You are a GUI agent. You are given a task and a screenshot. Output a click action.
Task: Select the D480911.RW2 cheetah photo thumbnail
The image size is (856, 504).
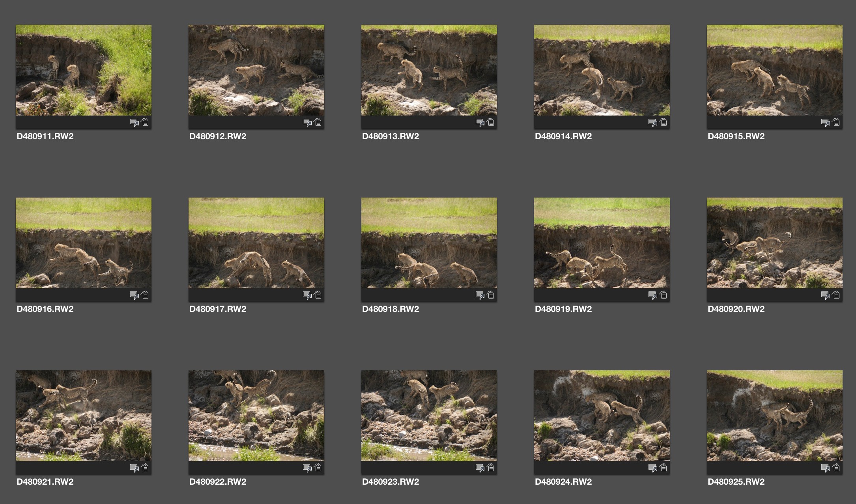click(x=84, y=70)
